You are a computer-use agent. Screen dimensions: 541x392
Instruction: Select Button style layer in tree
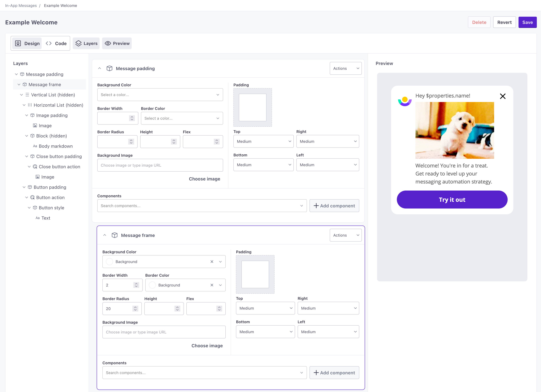coord(51,208)
